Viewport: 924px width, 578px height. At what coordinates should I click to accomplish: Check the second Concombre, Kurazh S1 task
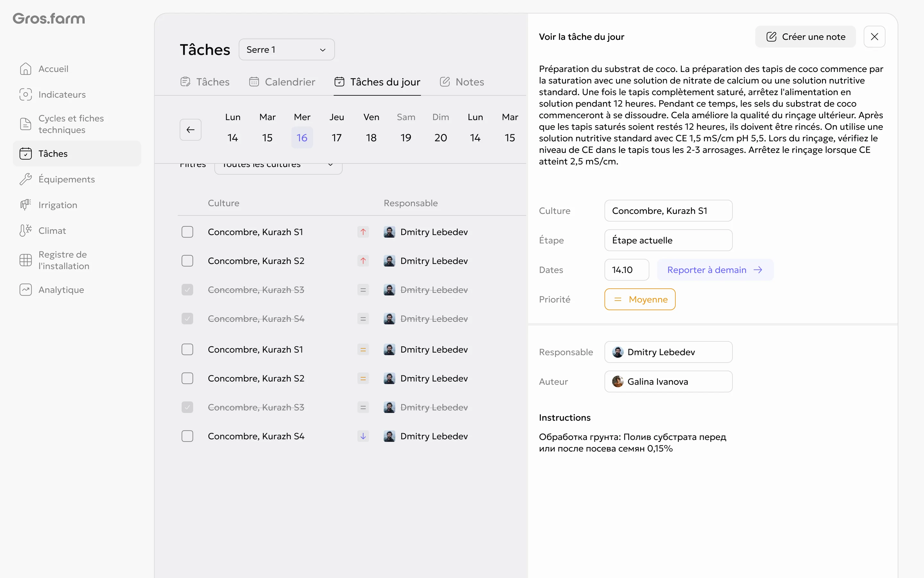(x=187, y=349)
